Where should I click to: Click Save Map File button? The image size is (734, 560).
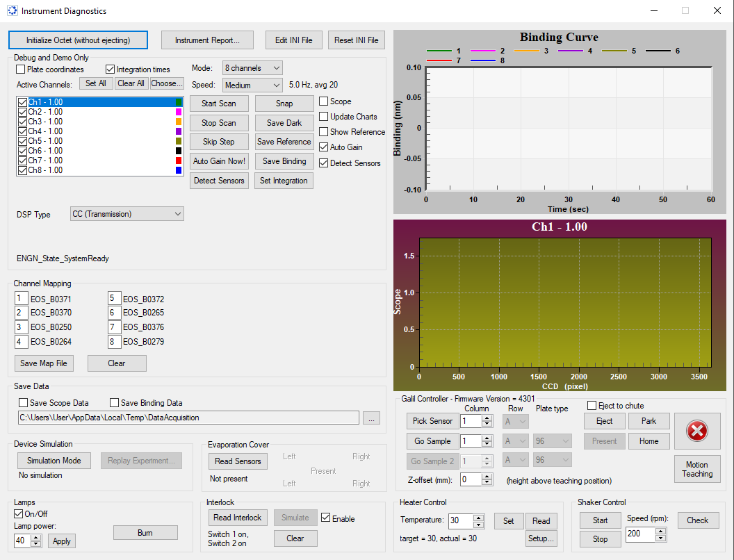[x=44, y=363]
